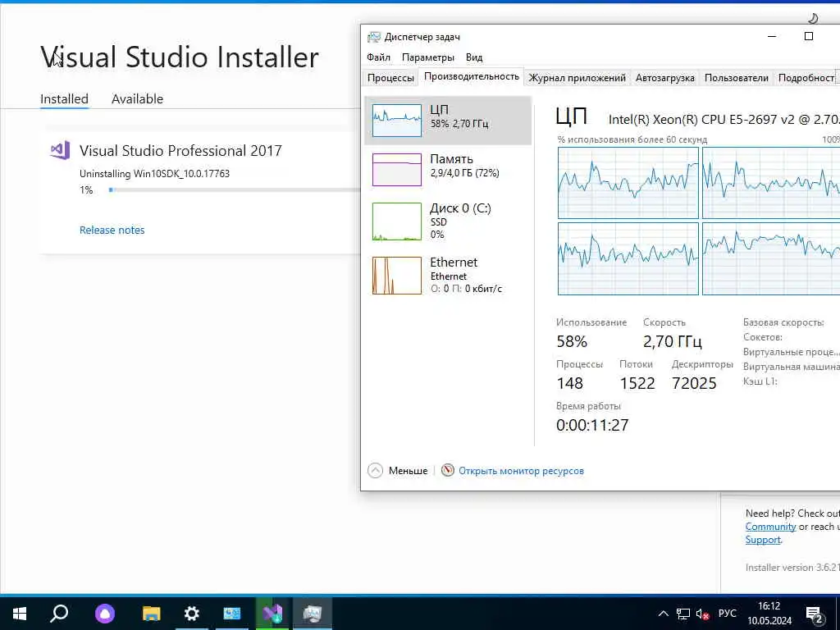
Task: Click Visual Studio Professional 2017 logo icon
Action: point(60,151)
